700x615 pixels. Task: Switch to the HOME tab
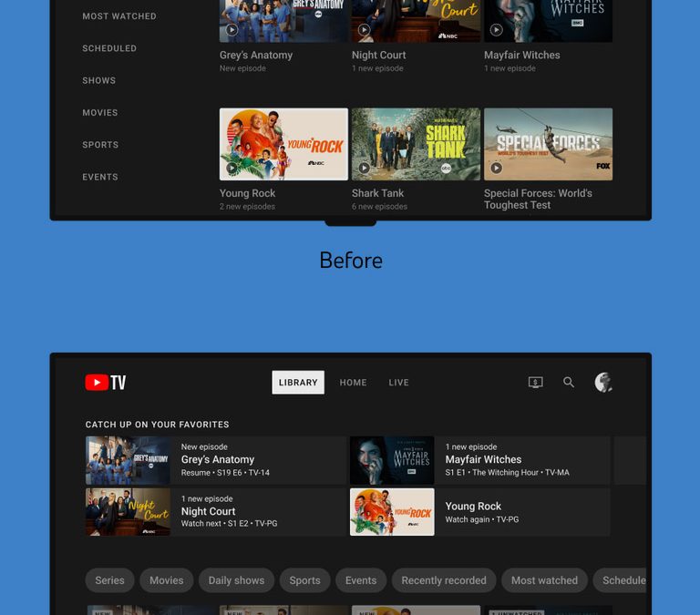353,383
